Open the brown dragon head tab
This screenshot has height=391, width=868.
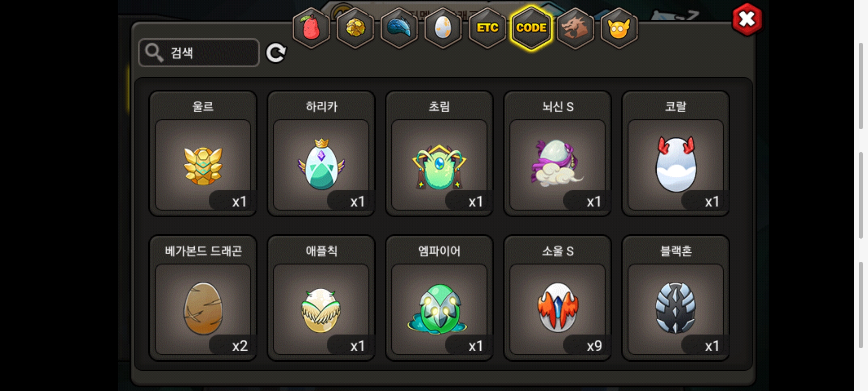575,28
